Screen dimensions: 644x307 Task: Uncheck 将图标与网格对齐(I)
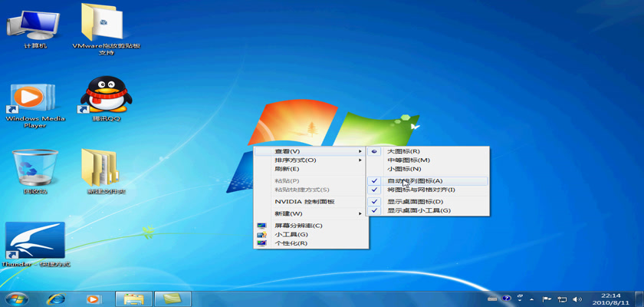pyautogui.click(x=420, y=190)
